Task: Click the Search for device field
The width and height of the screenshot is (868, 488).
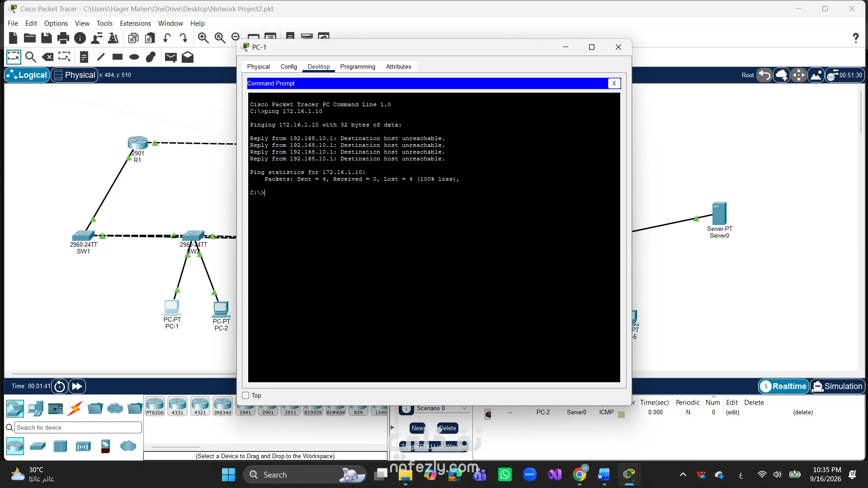Action: (78, 427)
